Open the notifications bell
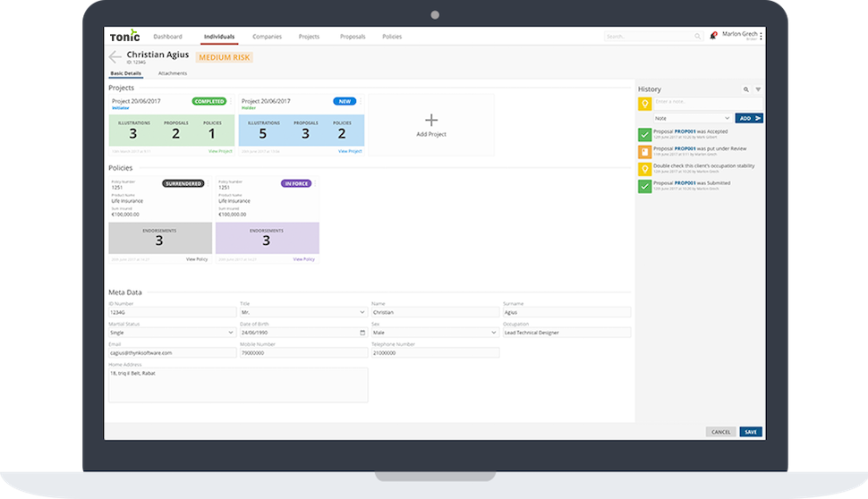Viewport: 868px width, 499px height. point(713,37)
